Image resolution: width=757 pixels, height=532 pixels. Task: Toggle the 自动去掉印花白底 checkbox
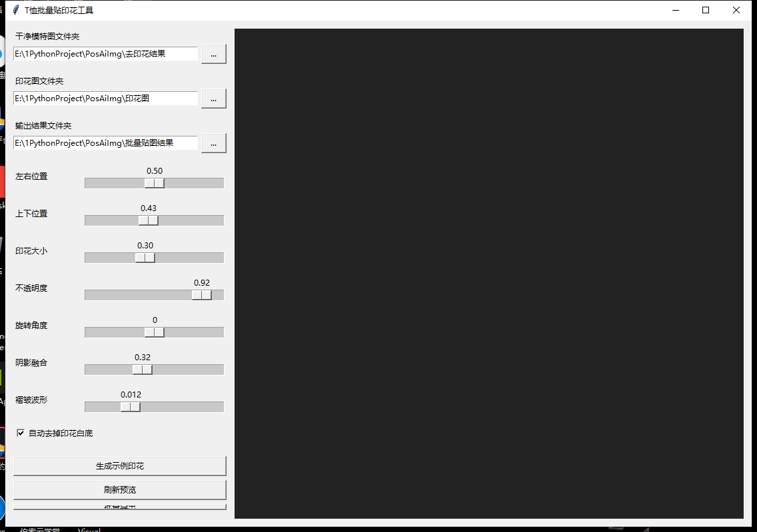(x=21, y=433)
